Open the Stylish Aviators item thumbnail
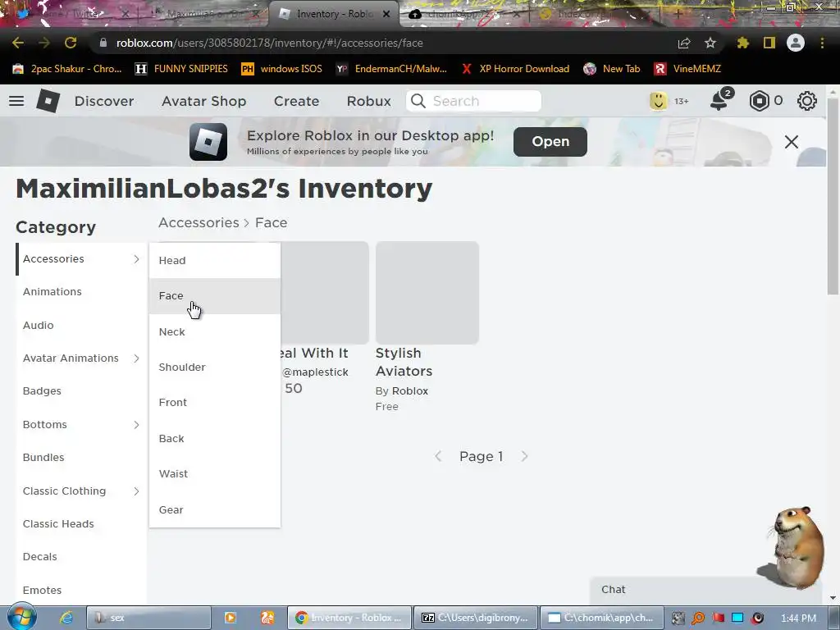840x630 pixels. coord(427,293)
